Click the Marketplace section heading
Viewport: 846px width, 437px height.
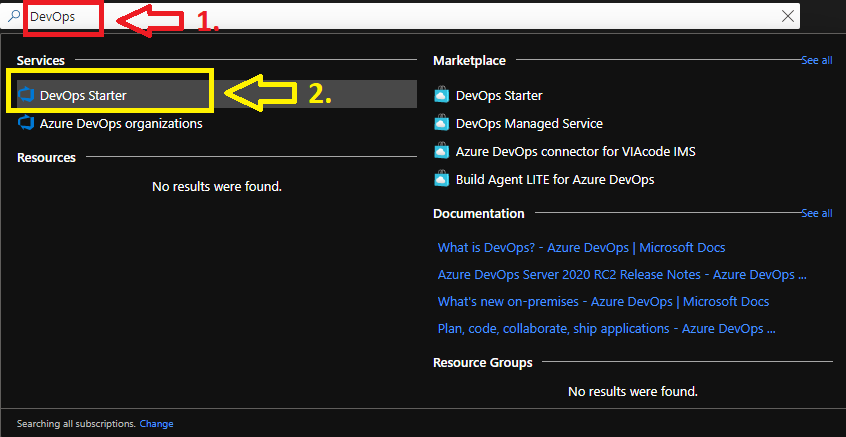[x=469, y=61]
